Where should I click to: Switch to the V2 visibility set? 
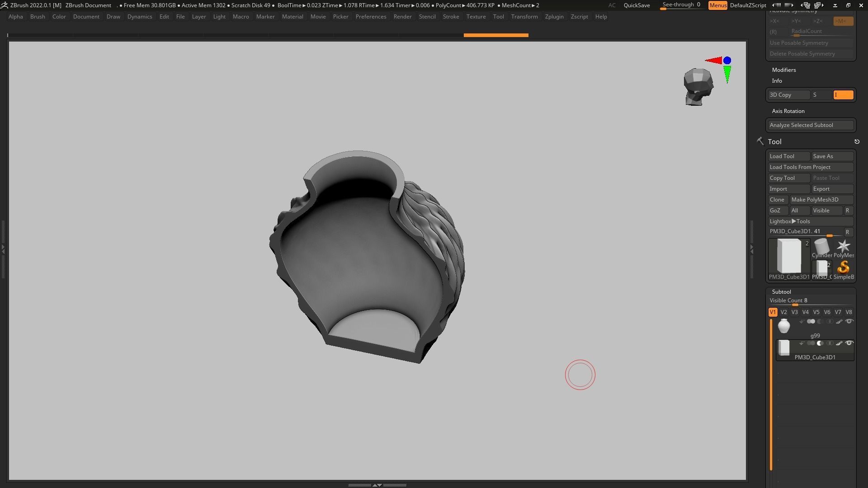click(x=783, y=312)
